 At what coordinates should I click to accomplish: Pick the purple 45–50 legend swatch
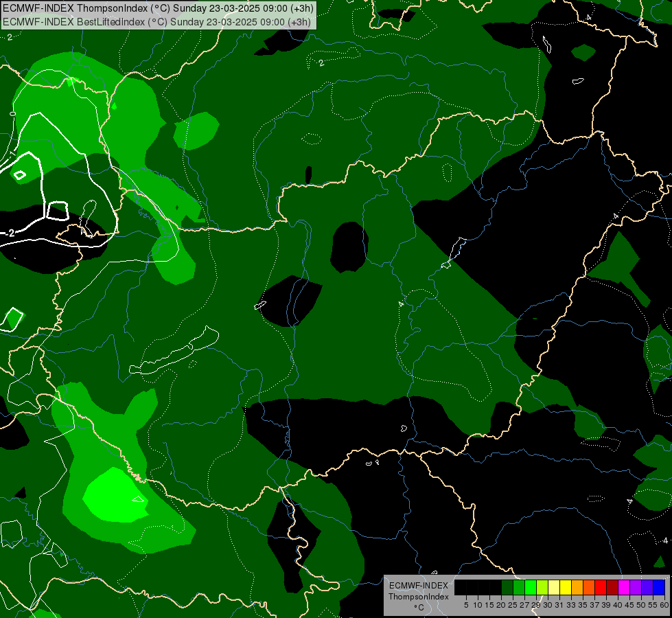pyautogui.click(x=636, y=587)
